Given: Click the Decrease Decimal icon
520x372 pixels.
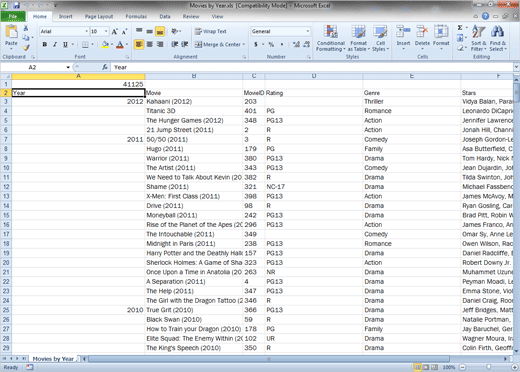Looking at the screenshot, I should [307, 44].
